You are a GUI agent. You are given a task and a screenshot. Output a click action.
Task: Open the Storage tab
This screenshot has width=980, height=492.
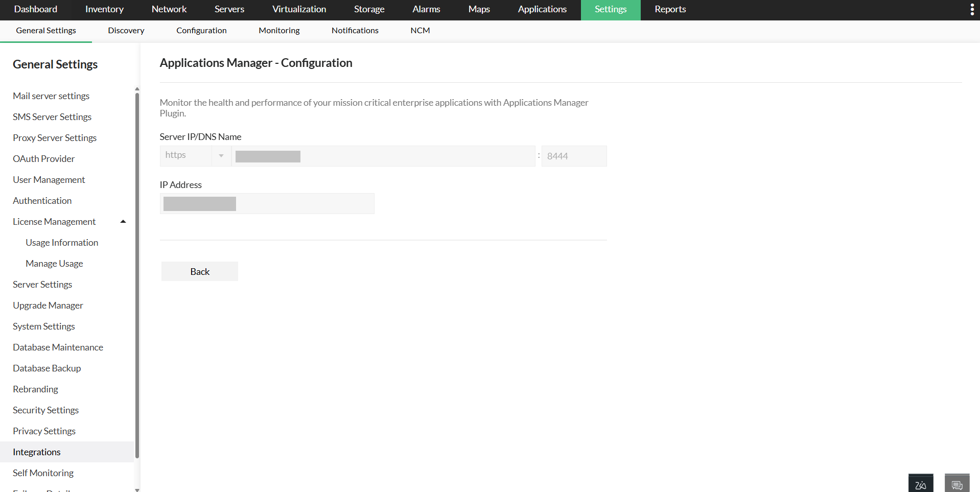point(369,9)
